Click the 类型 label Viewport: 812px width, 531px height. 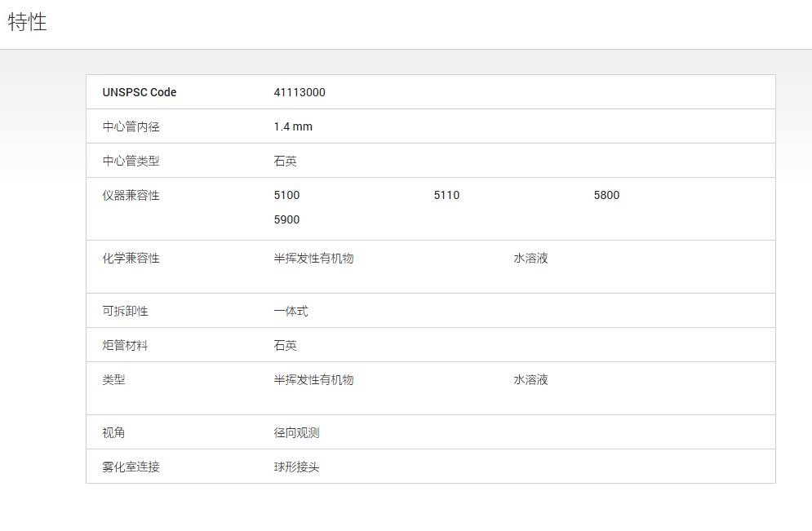coord(114,379)
